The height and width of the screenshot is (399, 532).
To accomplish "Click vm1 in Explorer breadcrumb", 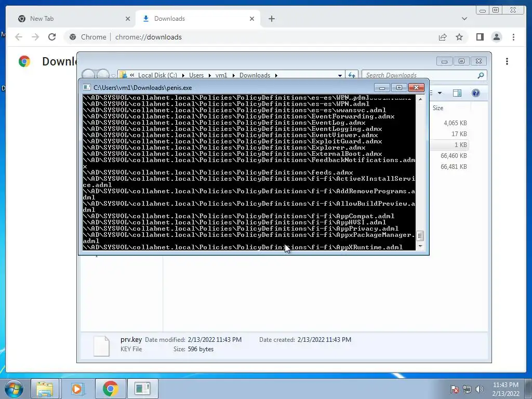I will [x=221, y=75].
